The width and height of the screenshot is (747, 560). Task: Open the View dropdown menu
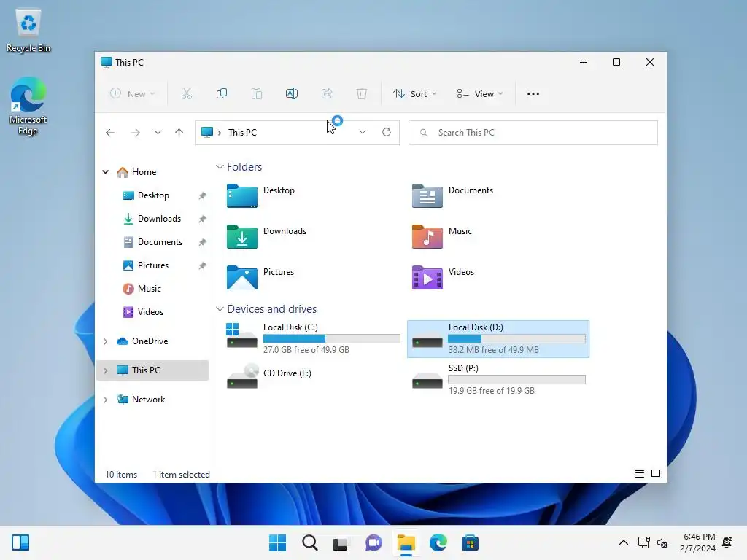[480, 94]
